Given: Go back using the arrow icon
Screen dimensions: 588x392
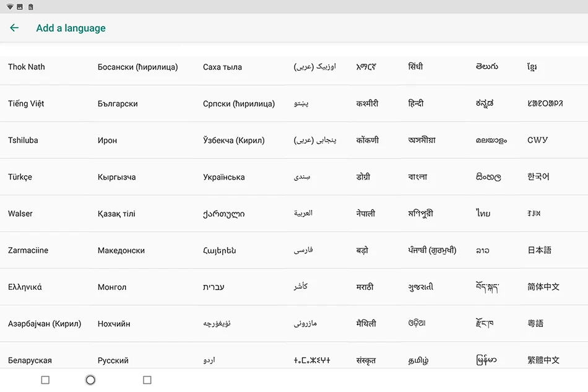Looking at the screenshot, I should [x=14, y=28].
